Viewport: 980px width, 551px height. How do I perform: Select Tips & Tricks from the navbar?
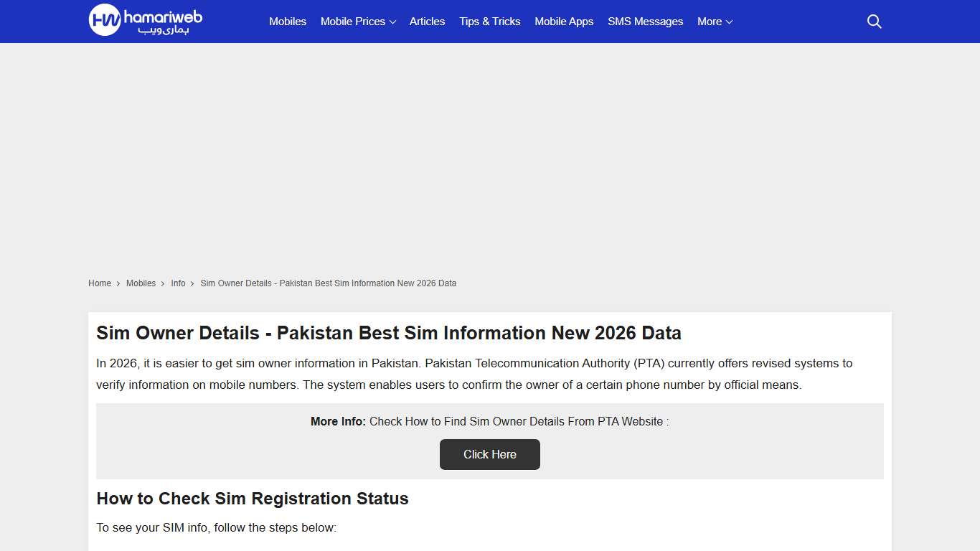click(490, 22)
